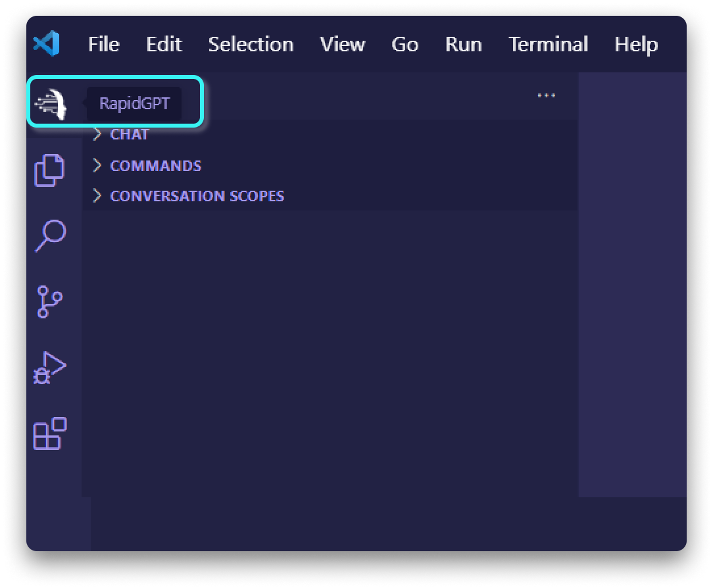Open the Explorer files icon
Image resolution: width=713 pixels, height=588 pixels.
pyautogui.click(x=49, y=170)
